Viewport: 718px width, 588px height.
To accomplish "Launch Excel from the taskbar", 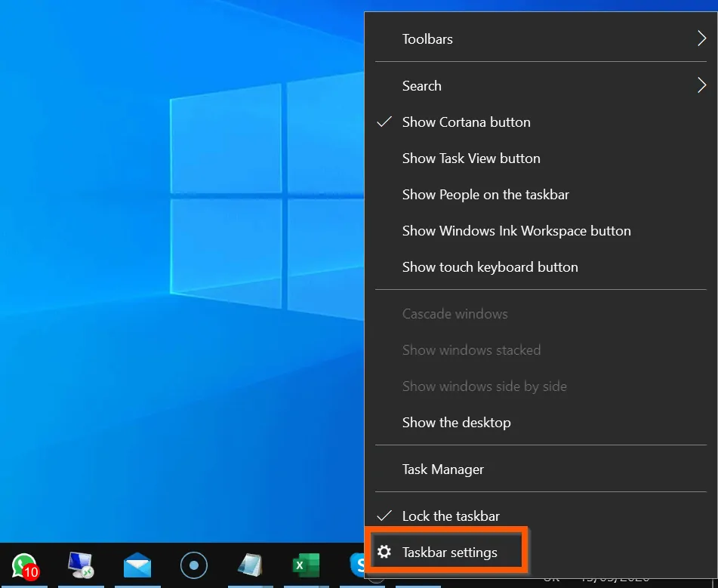I will [x=306, y=565].
